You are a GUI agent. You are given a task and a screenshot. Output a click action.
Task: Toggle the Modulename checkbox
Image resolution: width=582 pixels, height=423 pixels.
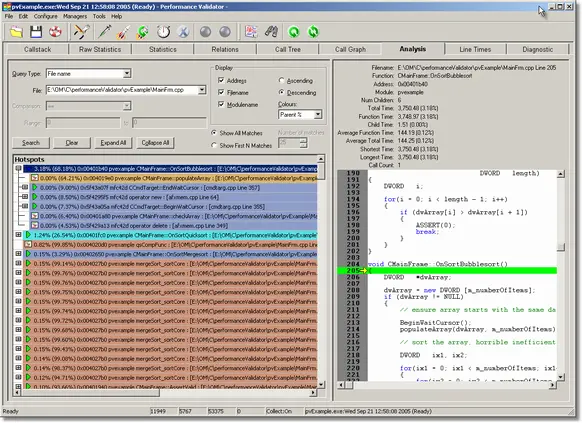[x=221, y=104]
